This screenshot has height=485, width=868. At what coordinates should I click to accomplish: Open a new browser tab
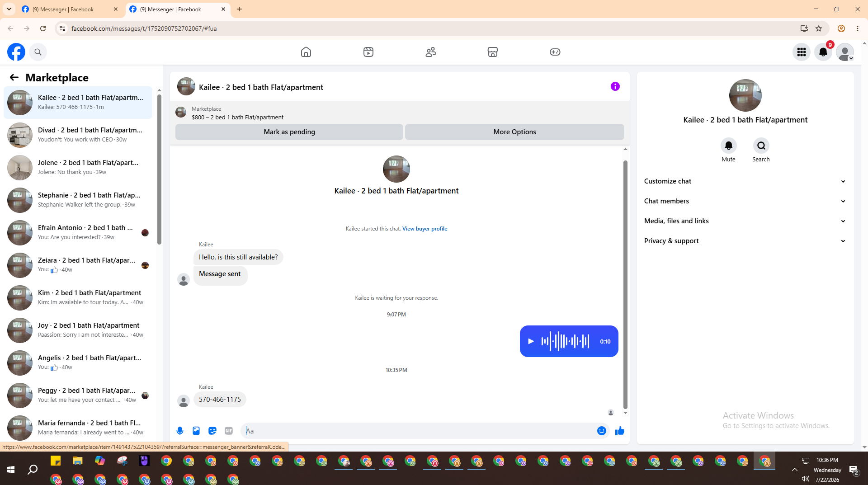(240, 9)
